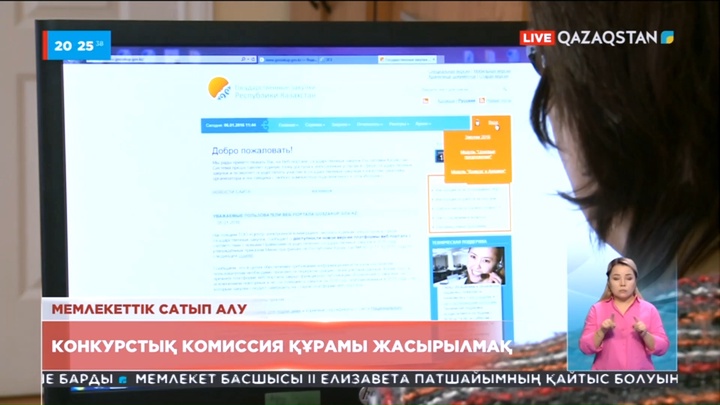Expand the Закупки menu in the blue navigation bar

coord(341,125)
